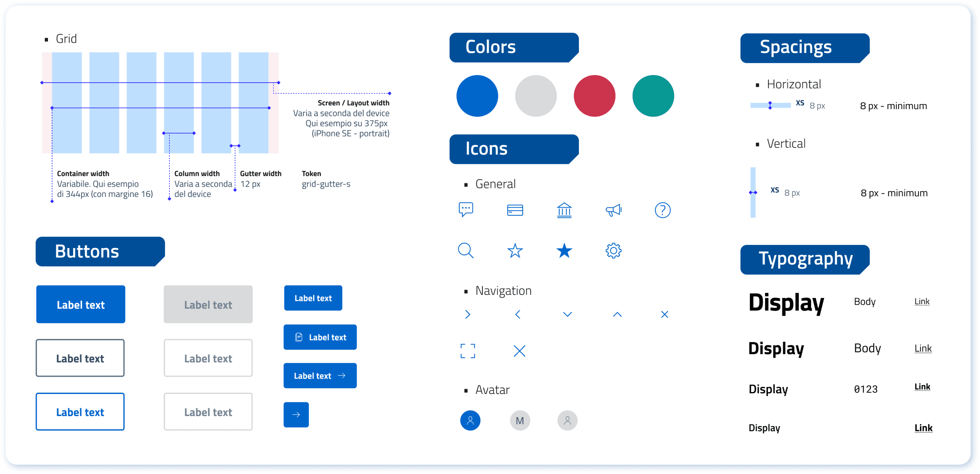The height and width of the screenshot is (474, 980).
Task: Click the fullscreen expand corners icon
Action: (467, 351)
